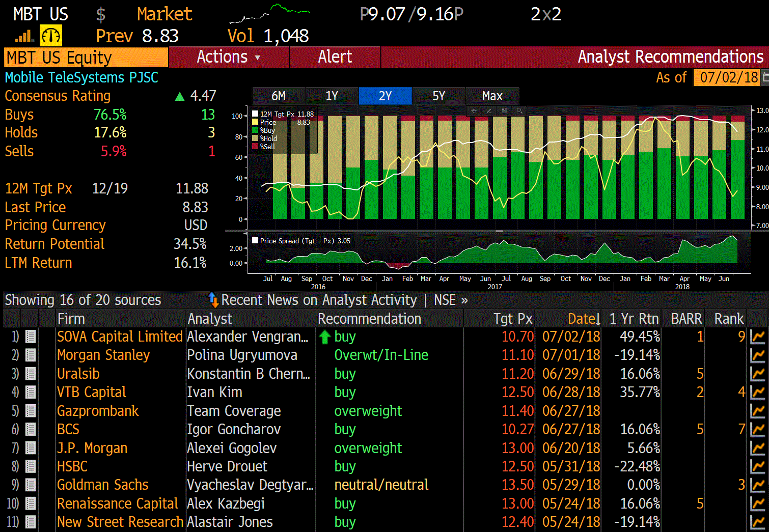Click the %Sell red legend swatch
Image resolution: width=769 pixels, height=532 pixels.
(x=256, y=147)
